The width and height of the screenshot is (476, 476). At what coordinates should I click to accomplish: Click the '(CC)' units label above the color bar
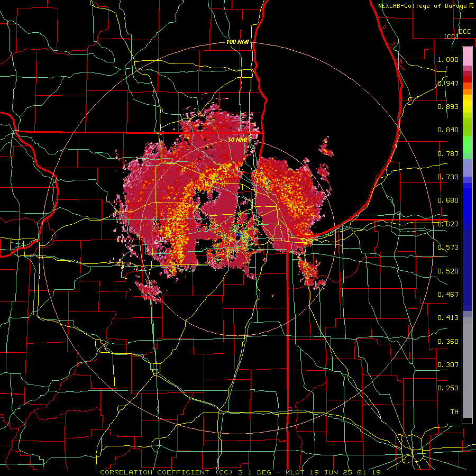451,36
